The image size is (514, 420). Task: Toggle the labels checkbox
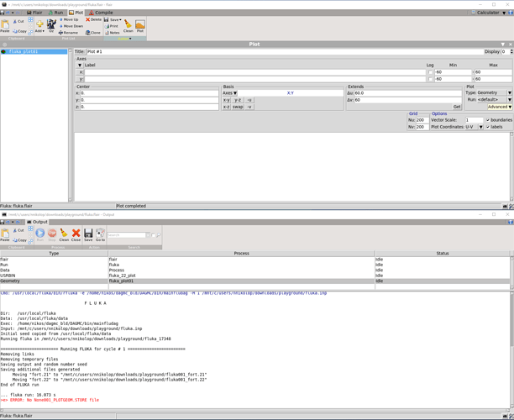click(488, 127)
